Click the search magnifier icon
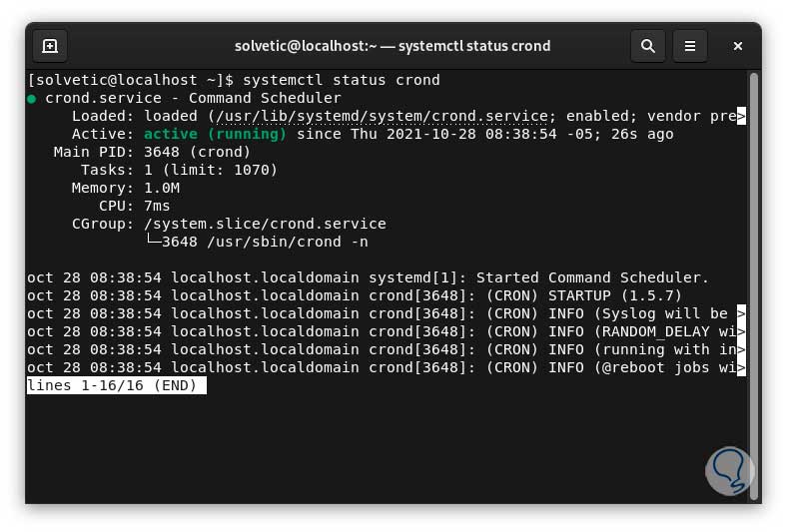Image resolution: width=787 pixels, height=532 pixels. 648,46
